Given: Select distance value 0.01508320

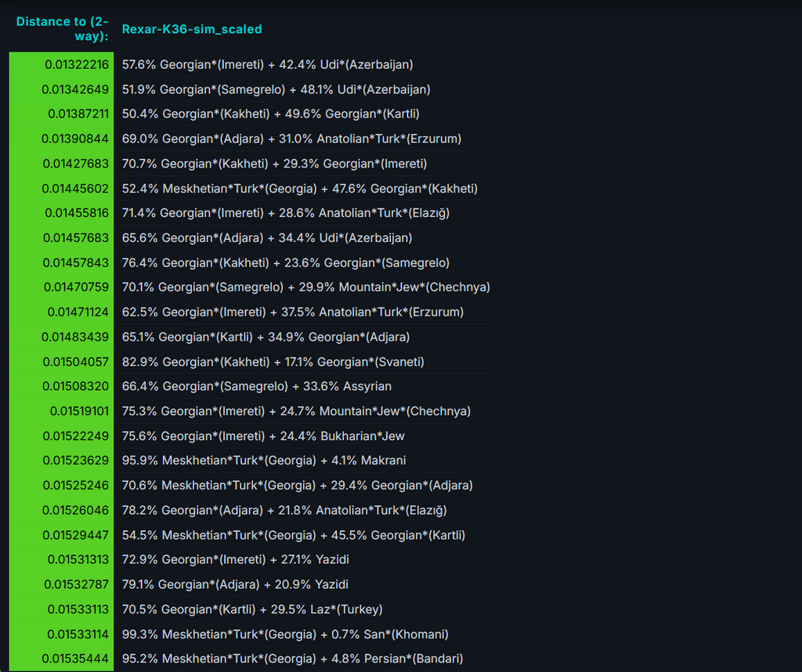Looking at the screenshot, I should [x=76, y=387].
